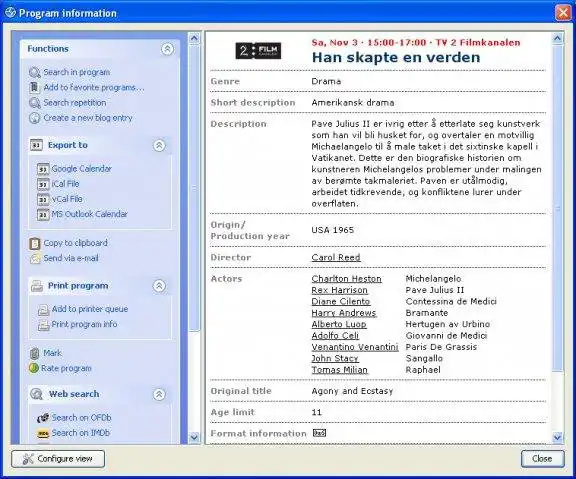Export to iCal File
Viewport: 576px width, 479px height.
click(65, 184)
